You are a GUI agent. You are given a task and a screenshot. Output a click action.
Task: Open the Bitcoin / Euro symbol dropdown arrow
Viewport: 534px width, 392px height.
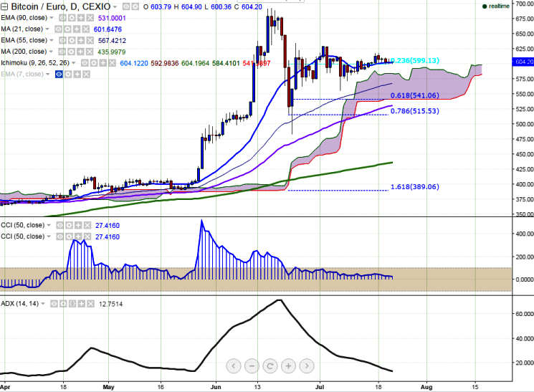click(115, 7)
